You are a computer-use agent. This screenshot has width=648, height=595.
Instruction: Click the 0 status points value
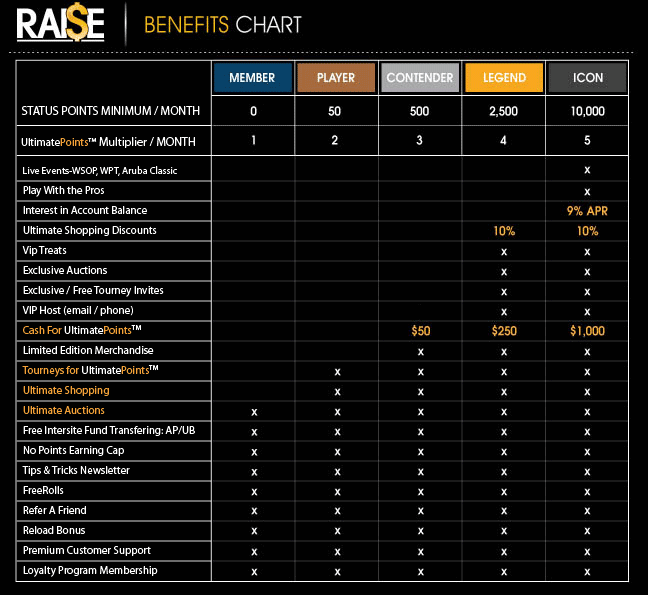[x=253, y=111]
